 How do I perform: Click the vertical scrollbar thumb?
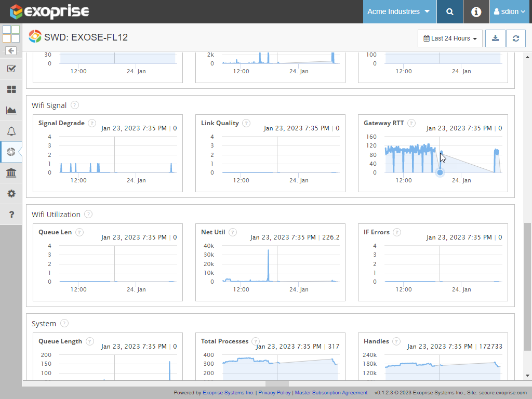(528, 286)
